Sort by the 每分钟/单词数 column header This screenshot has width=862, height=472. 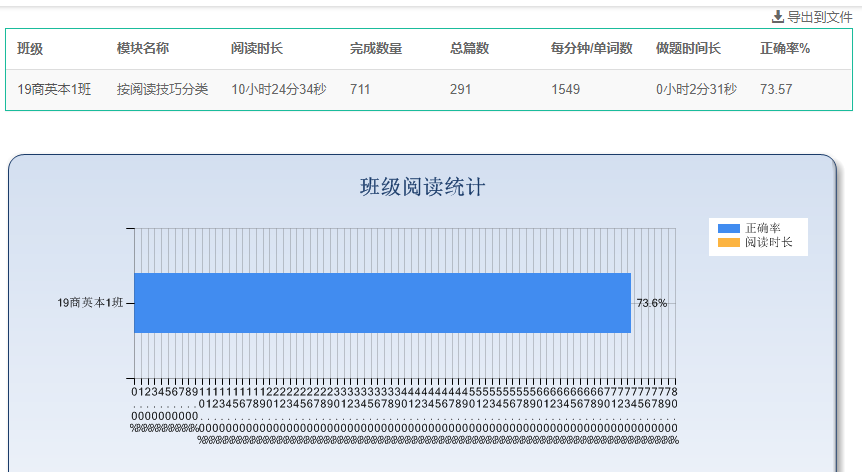[592, 48]
